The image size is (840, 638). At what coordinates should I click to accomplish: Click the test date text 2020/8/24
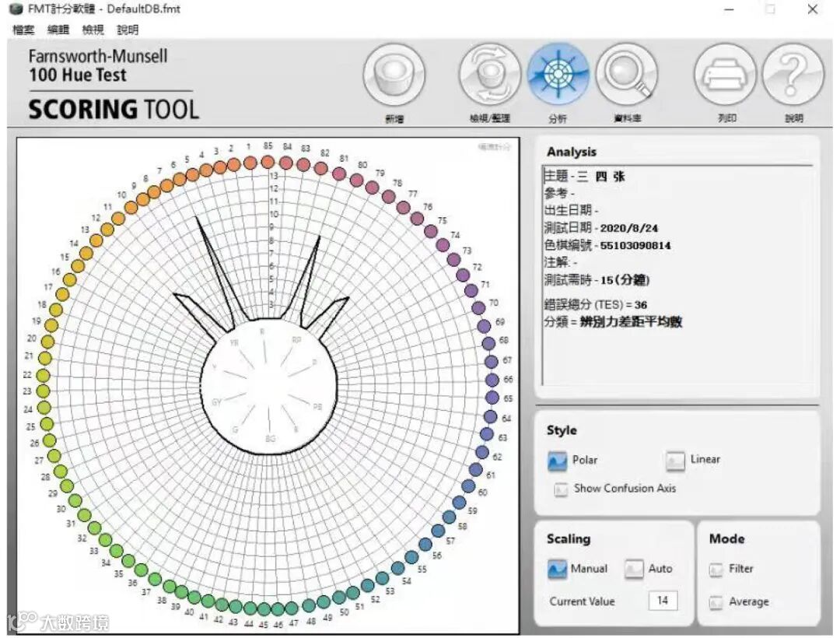(x=628, y=228)
